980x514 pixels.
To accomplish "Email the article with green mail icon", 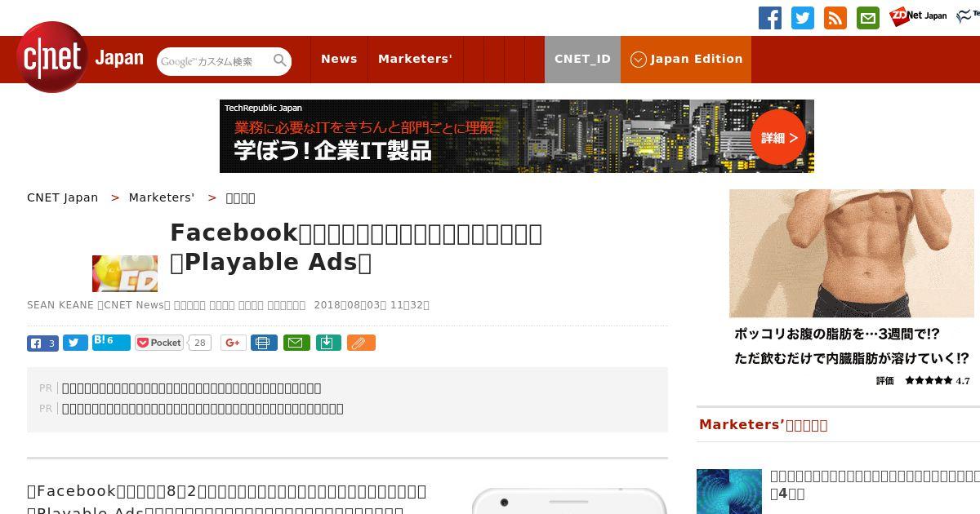I will (x=296, y=343).
